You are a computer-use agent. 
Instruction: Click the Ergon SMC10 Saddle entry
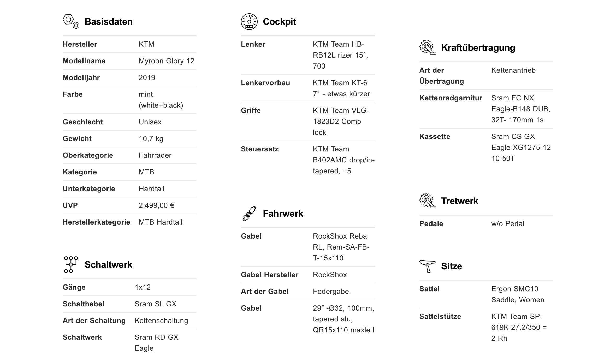click(x=518, y=294)
